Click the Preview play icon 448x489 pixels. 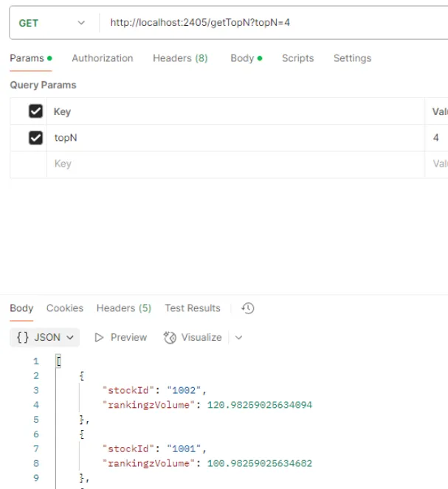(100, 337)
